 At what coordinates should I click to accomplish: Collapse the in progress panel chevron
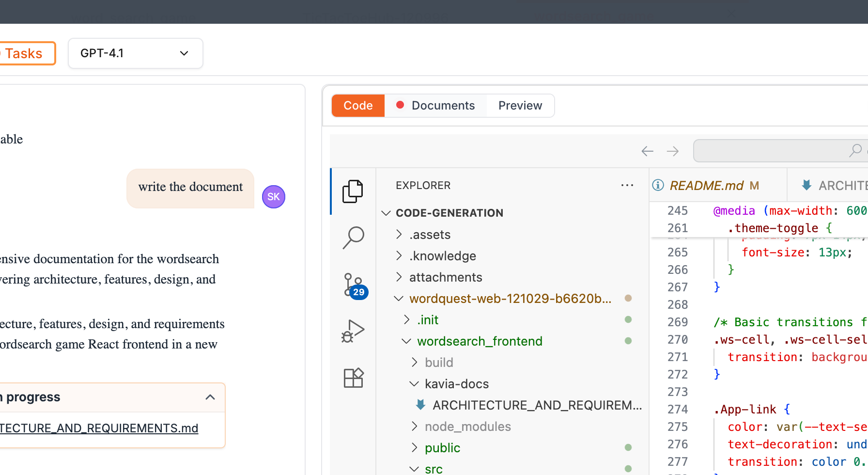click(x=210, y=397)
